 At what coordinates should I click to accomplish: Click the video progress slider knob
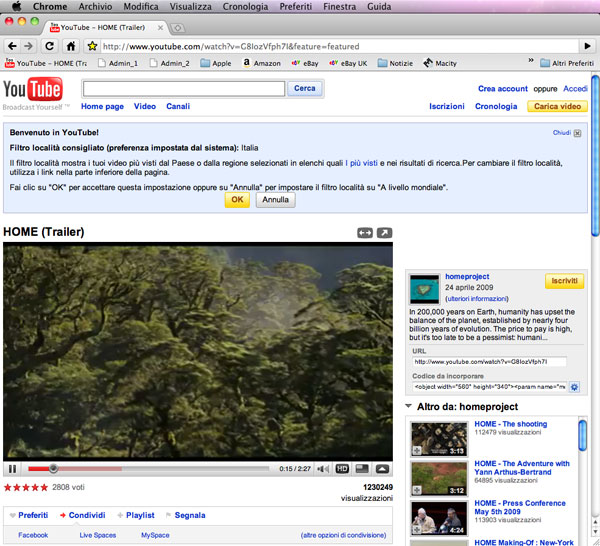[54, 468]
